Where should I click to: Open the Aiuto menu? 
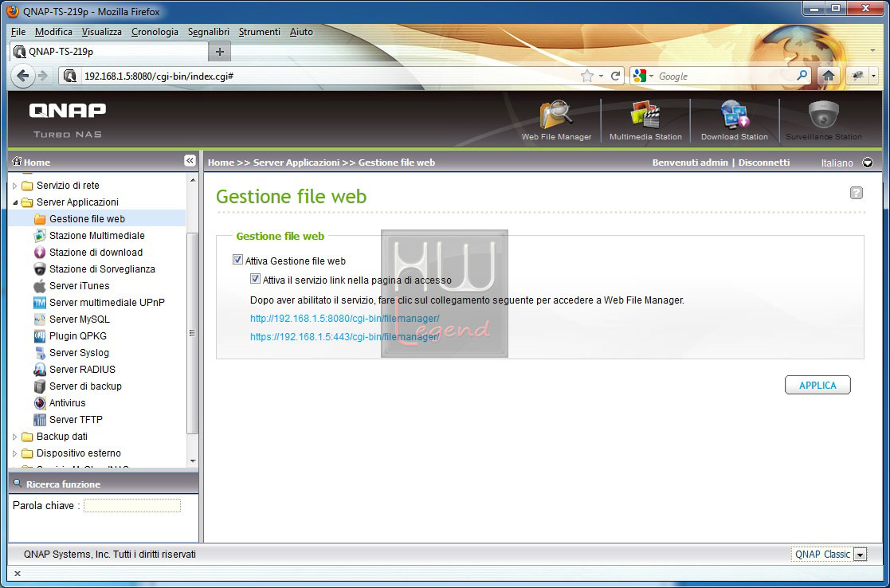point(301,32)
